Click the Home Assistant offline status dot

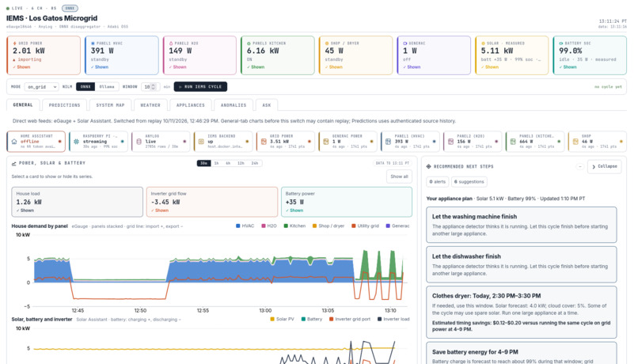point(60,142)
